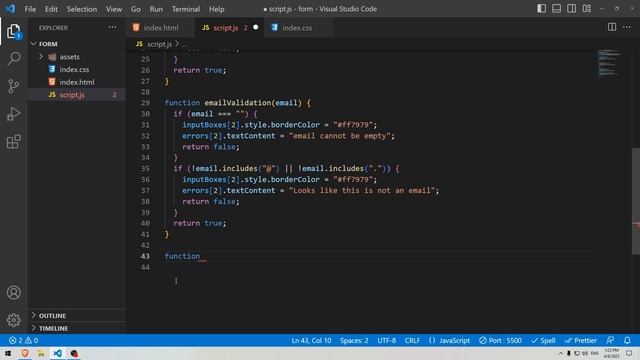The height and width of the screenshot is (360, 640).
Task: Open the Accounts menu icon
Action: point(13,292)
